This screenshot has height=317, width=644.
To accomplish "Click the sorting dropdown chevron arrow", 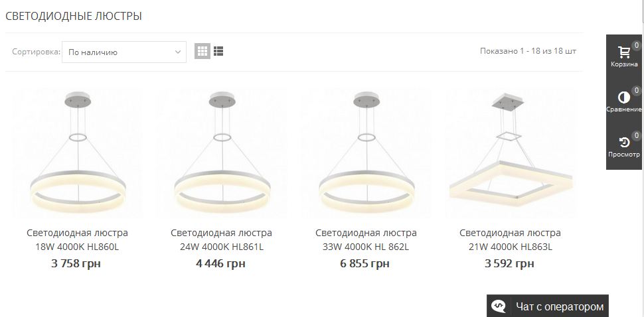I will coord(178,52).
